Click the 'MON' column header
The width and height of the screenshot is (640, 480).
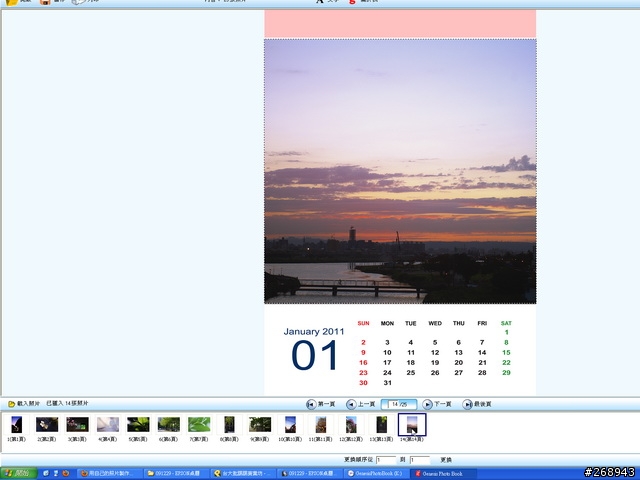pyautogui.click(x=387, y=323)
